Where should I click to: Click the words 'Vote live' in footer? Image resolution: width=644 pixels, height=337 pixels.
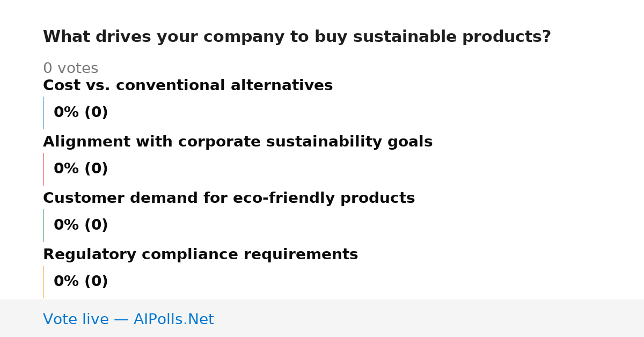pyautogui.click(x=76, y=320)
